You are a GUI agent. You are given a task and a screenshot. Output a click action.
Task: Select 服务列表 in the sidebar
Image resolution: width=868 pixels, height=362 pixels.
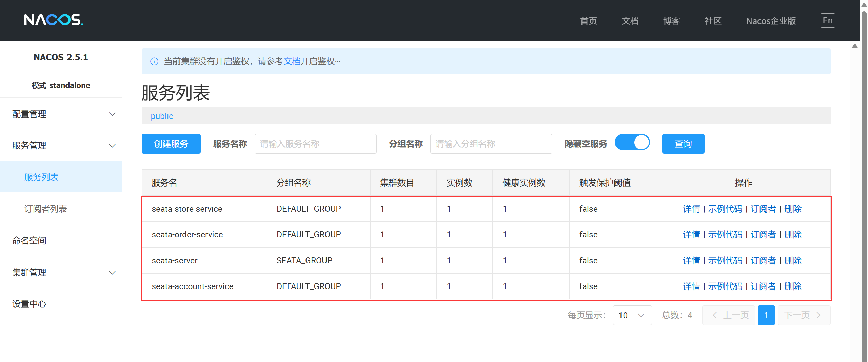tap(61, 177)
